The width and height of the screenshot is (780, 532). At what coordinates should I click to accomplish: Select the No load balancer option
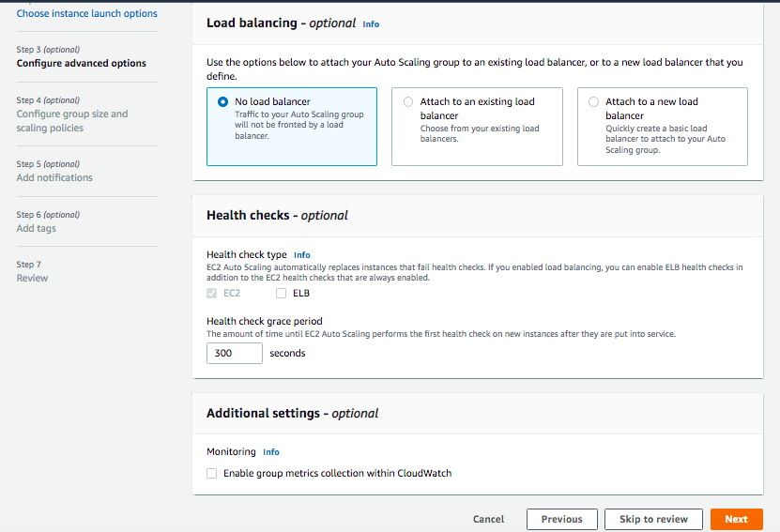pyautogui.click(x=222, y=101)
